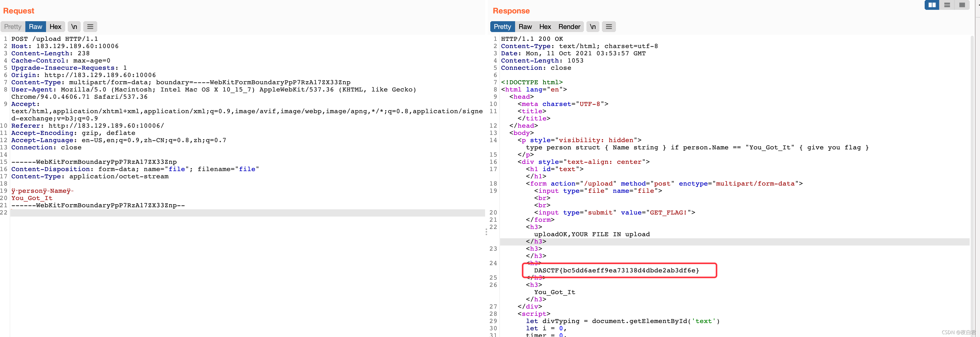This screenshot has height=337, width=980.
Task: Click the DASCTF{bc5dd6aeff9ea...} flag text
Action: (x=617, y=270)
